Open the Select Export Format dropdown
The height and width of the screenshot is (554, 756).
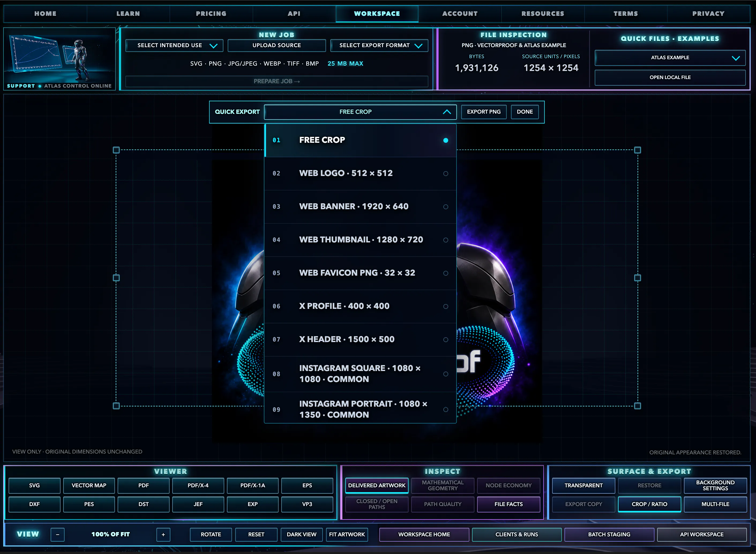click(x=379, y=46)
